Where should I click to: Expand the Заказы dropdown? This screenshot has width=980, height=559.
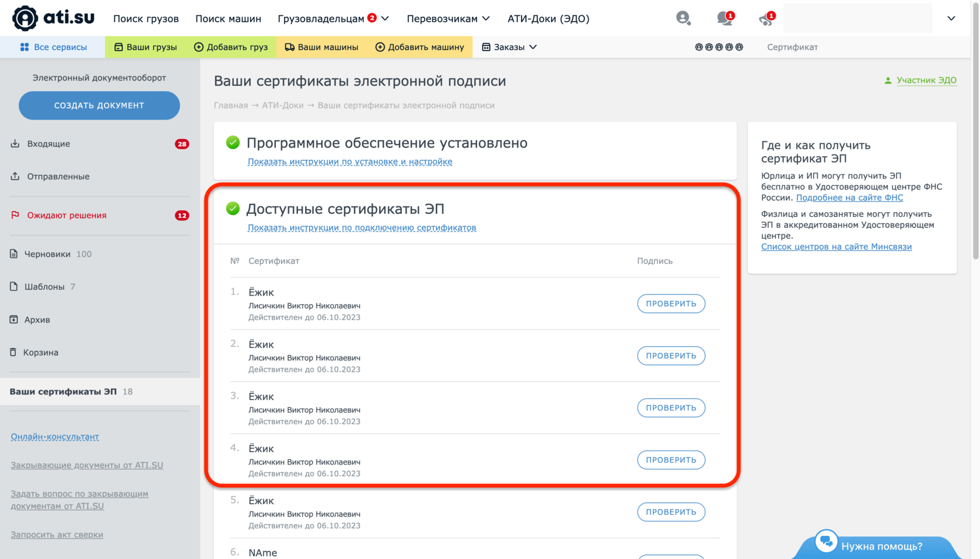509,47
